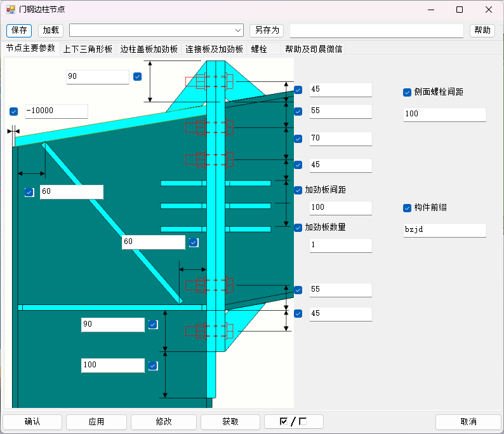Click the 加劲板数量 value field
Viewport: 504px width, 434px height.
(341, 245)
